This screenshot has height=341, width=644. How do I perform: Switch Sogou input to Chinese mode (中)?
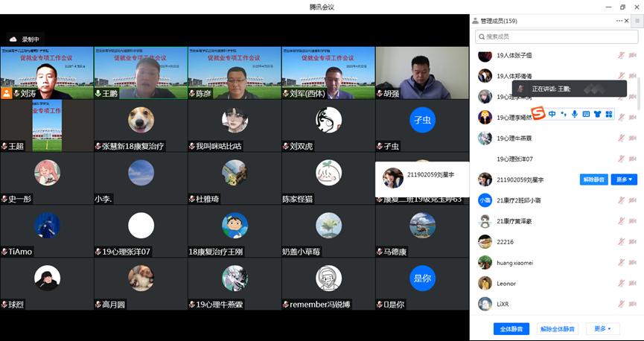click(552, 114)
